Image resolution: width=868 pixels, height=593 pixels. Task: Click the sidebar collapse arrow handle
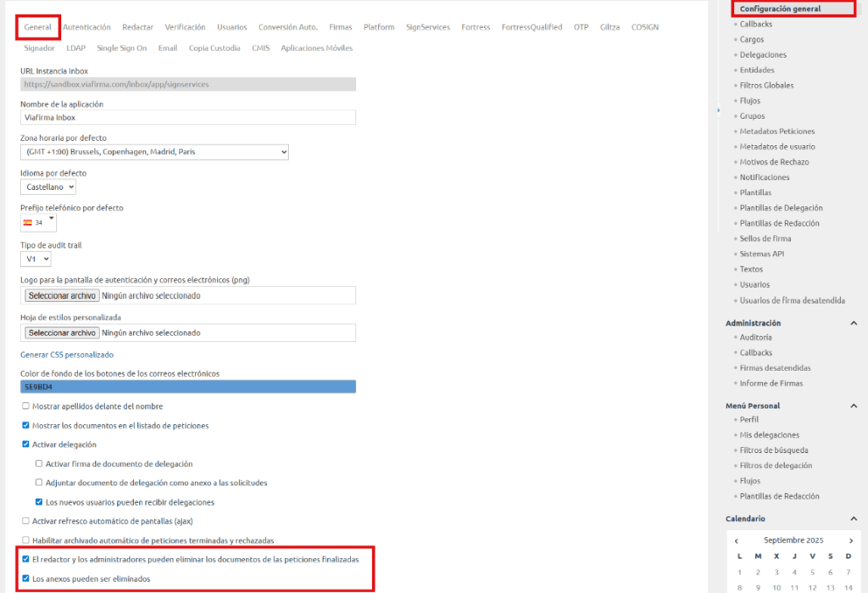click(x=718, y=110)
